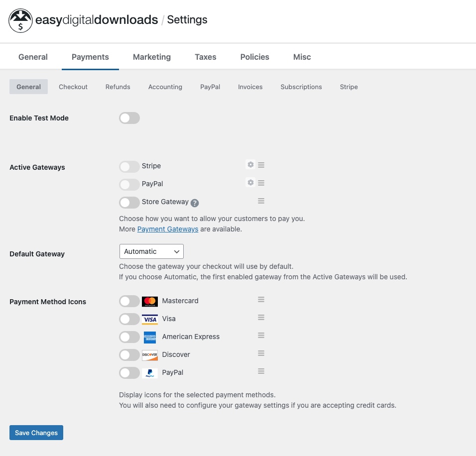Viewport: 476px width, 456px height.
Task: Click the Mastercard label text
Action: click(x=180, y=301)
